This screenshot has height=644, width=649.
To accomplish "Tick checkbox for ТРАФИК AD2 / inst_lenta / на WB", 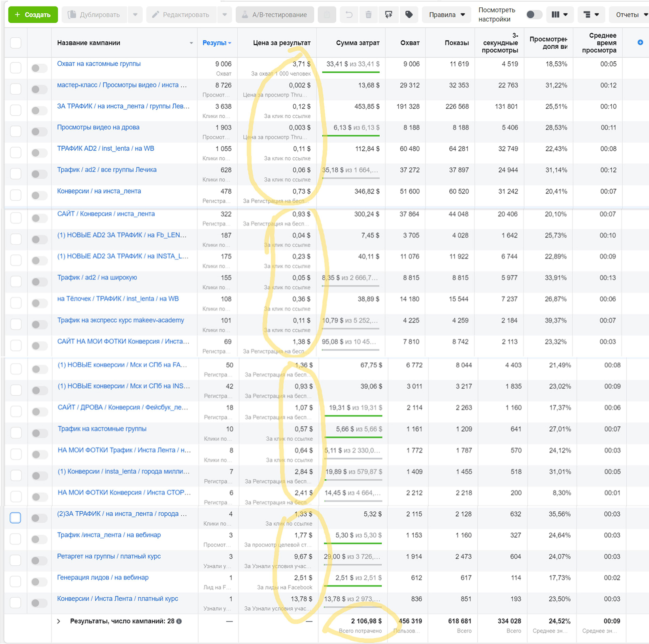I will [15, 153].
